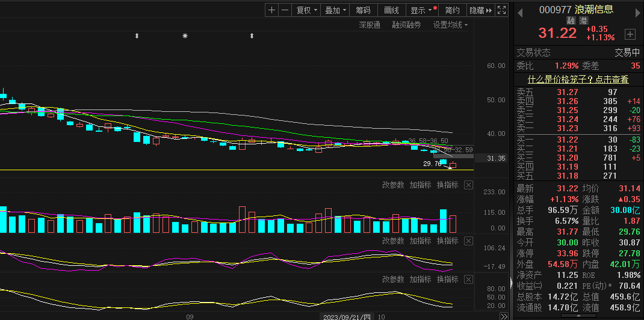Select the 画线 drawing tool
Image resolution: width=644 pixels, height=320 pixels.
392,10
